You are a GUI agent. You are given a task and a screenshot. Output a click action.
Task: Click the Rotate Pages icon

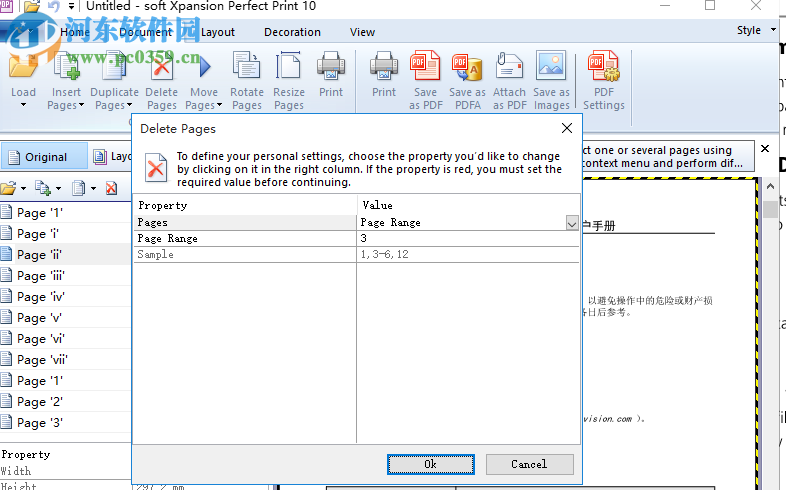tap(247, 67)
